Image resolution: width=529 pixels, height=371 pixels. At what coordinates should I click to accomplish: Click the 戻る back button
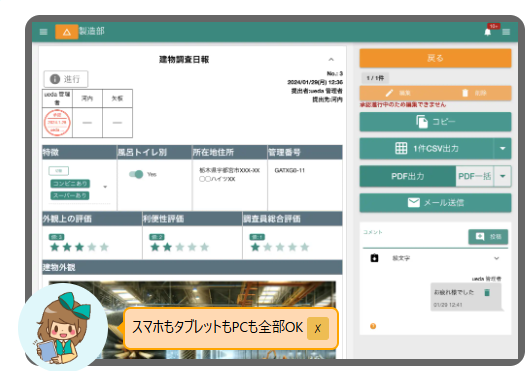tap(435, 58)
